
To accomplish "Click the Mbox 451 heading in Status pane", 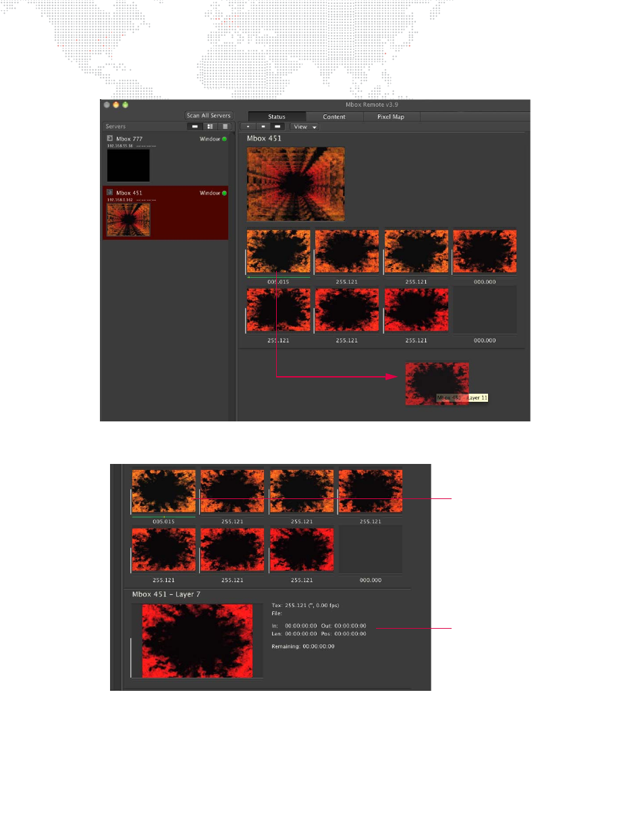I will [x=264, y=138].
